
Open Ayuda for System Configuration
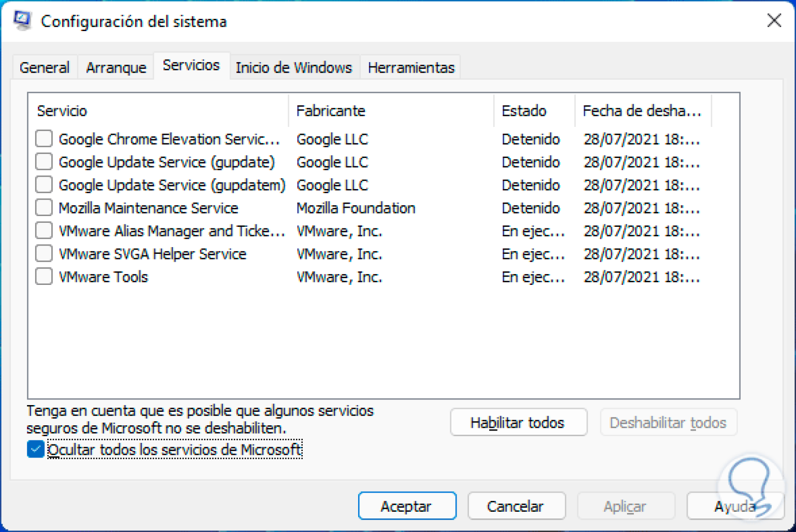click(x=736, y=506)
